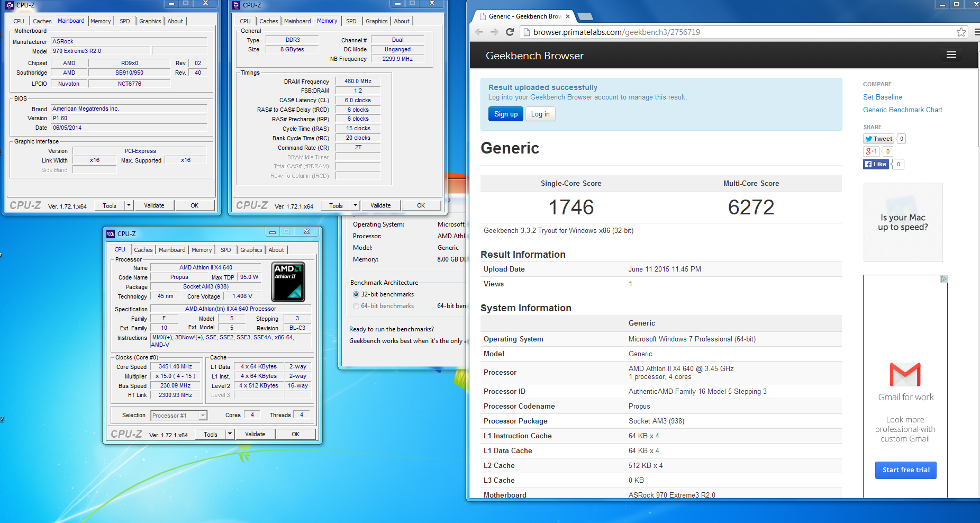Click the Google +1 button

click(871, 151)
